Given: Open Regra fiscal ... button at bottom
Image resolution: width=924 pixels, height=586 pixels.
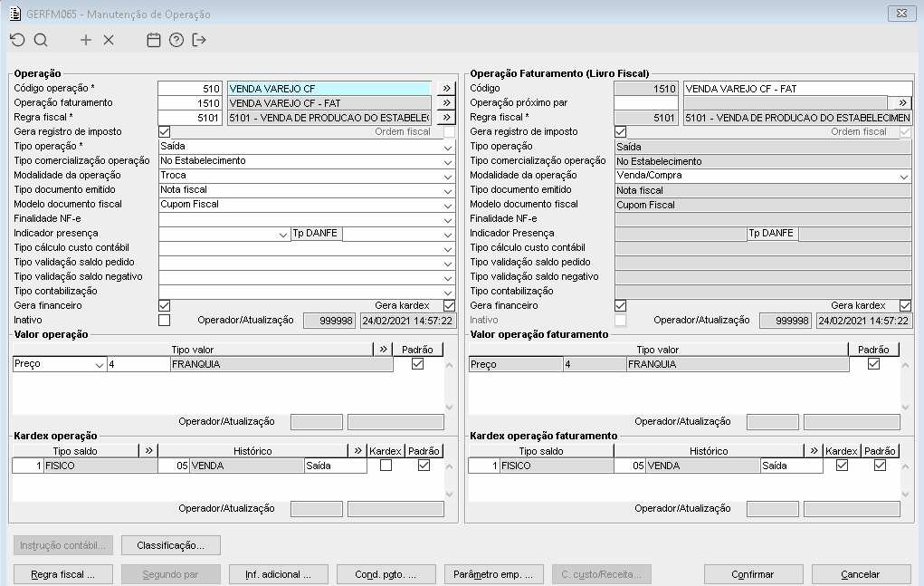Looking at the screenshot, I should click(63, 574).
